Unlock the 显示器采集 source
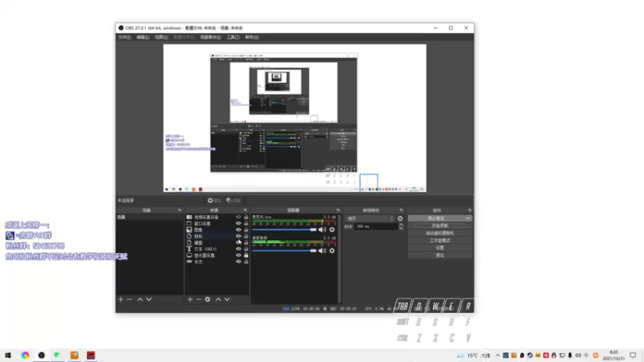The height and width of the screenshot is (362, 644). coord(246,255)
